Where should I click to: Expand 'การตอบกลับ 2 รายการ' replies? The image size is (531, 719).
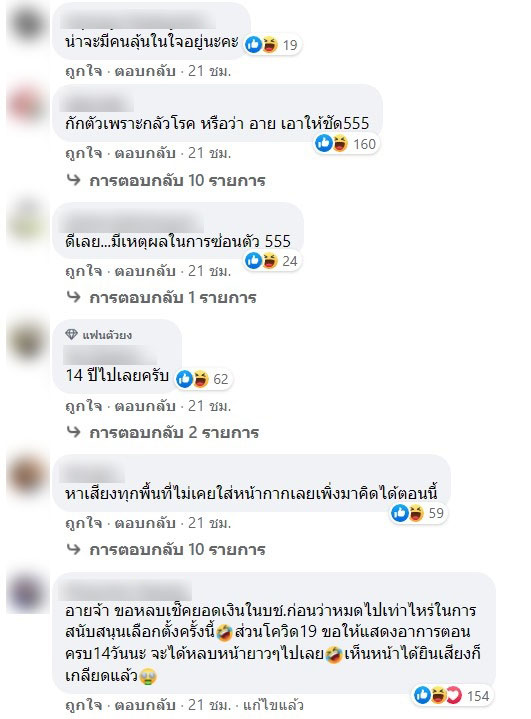click(174, 432)
